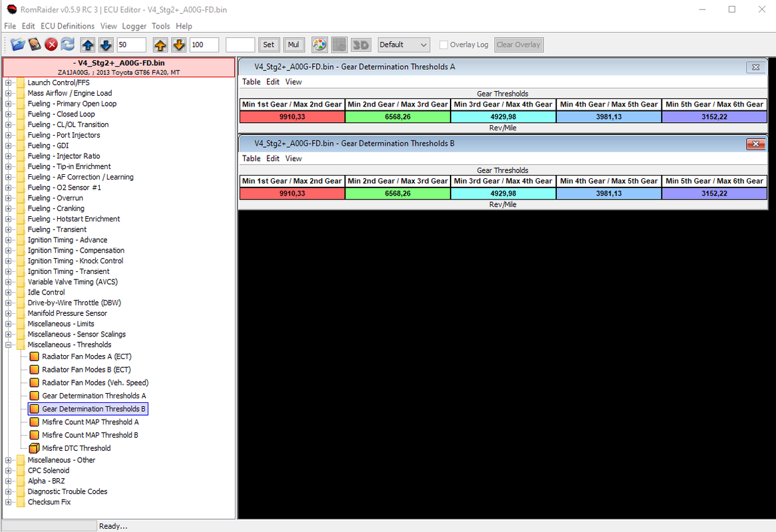This screenshot has height=532, width=776.
Task: Select Misfire Count MAP Threshold B icon
Action: 34,435
